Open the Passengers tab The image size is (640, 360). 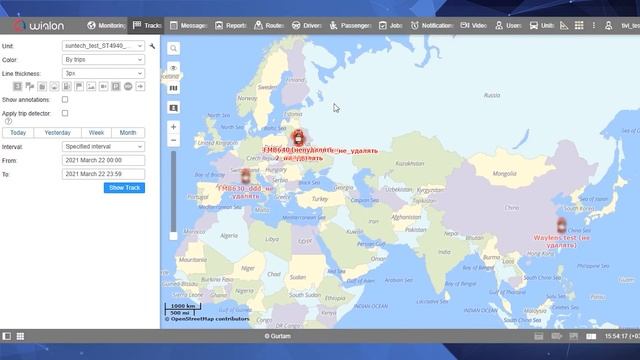click(x=350, y=25)
